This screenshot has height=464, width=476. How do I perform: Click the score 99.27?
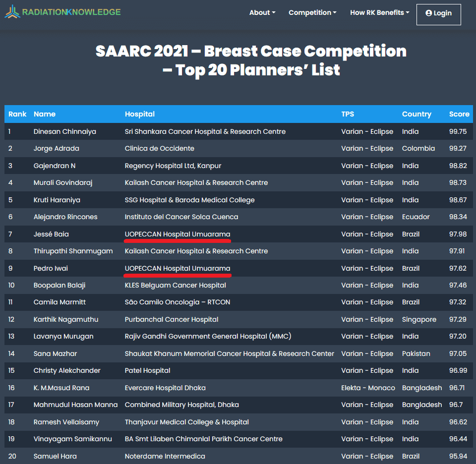click(458, 148)
